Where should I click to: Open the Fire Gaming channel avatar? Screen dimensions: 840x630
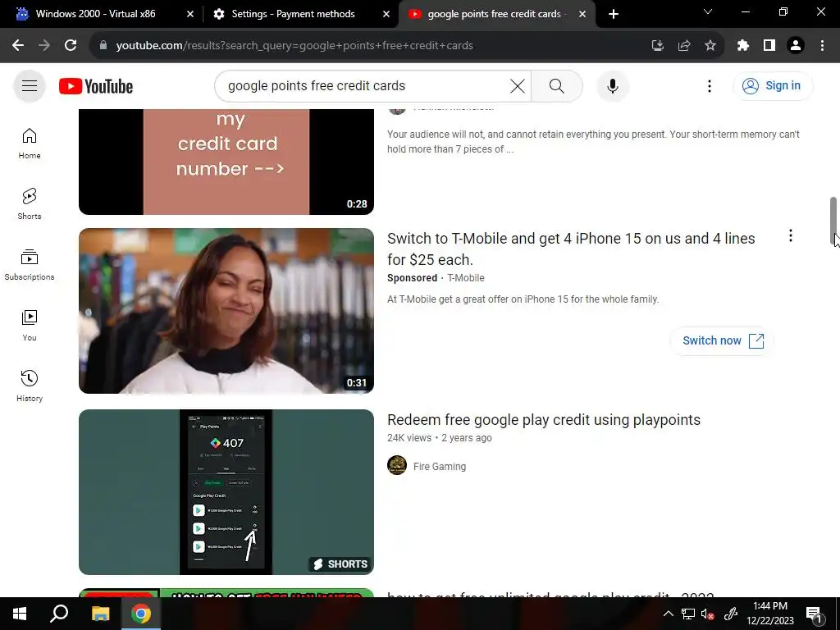click(397, 466)
